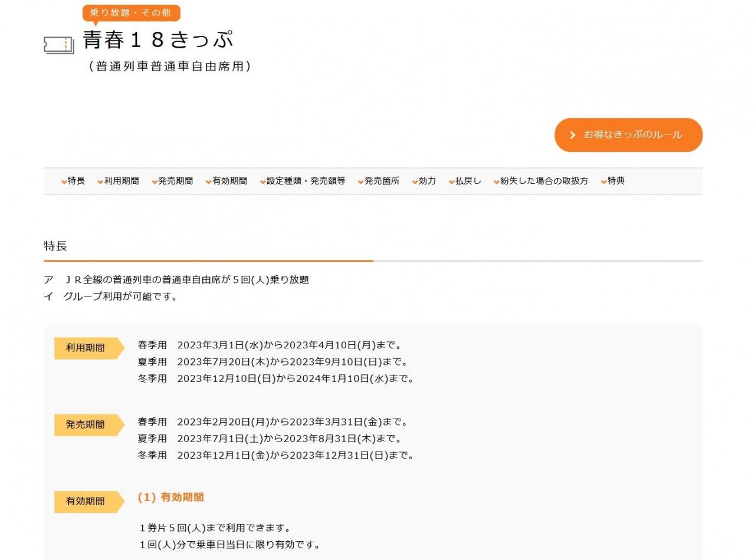Click the ticket icon beside 青春18きっぷ
This screenshot has height=560, width=755.
58,45
